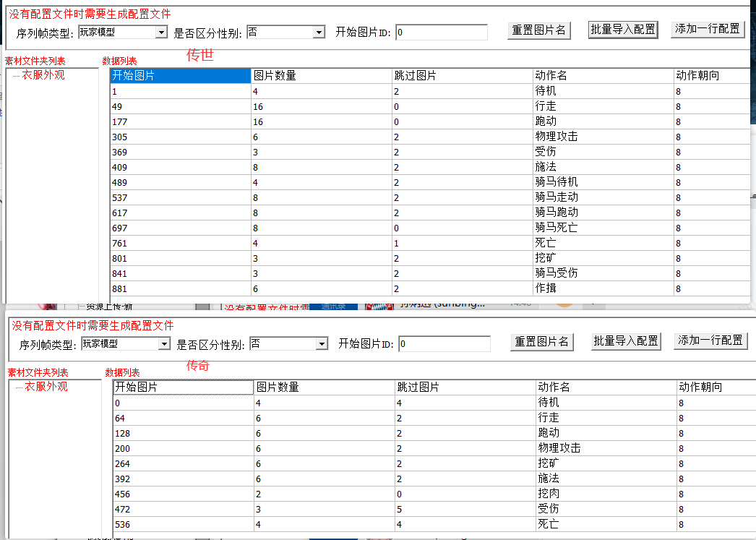Select the start image cell 801

tap(181, 258)
